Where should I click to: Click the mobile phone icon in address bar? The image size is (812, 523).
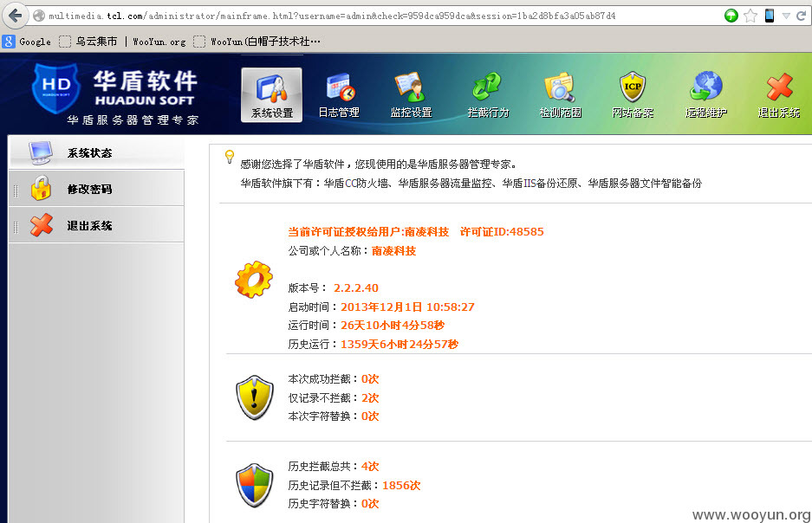click(769, 16)
